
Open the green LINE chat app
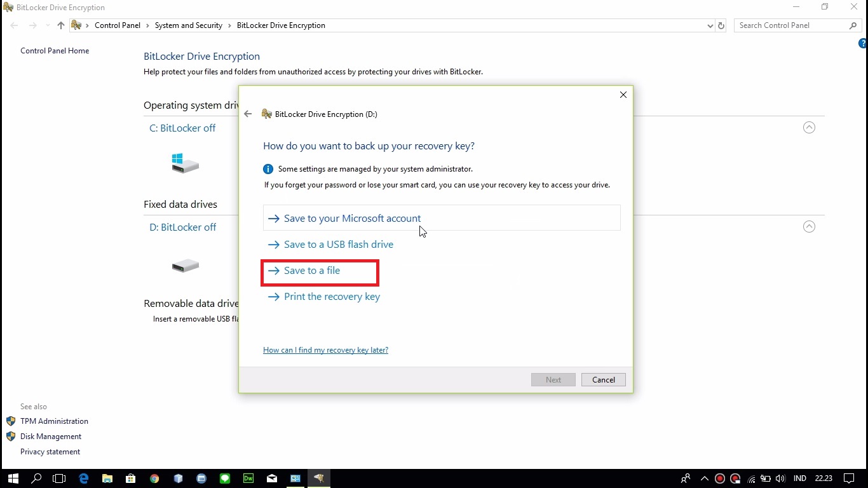click(225, 478)
